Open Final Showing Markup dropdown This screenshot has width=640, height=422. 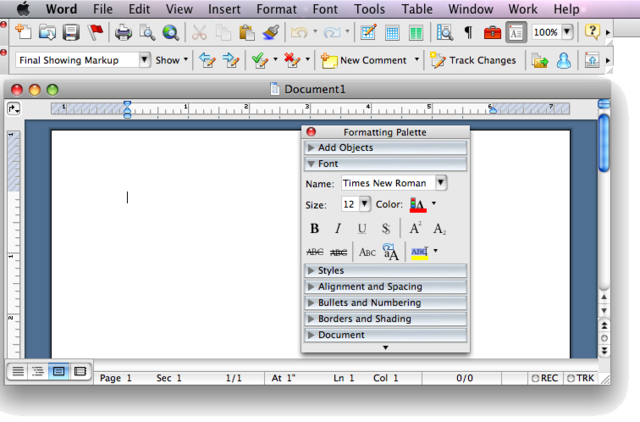144,60
